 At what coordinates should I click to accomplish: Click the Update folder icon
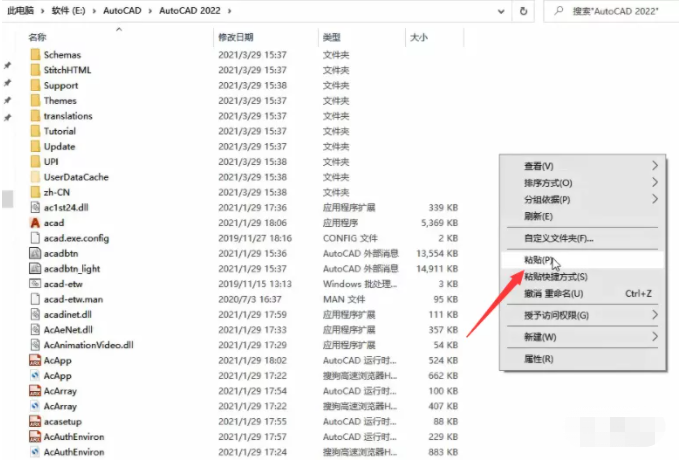point(35,147)
